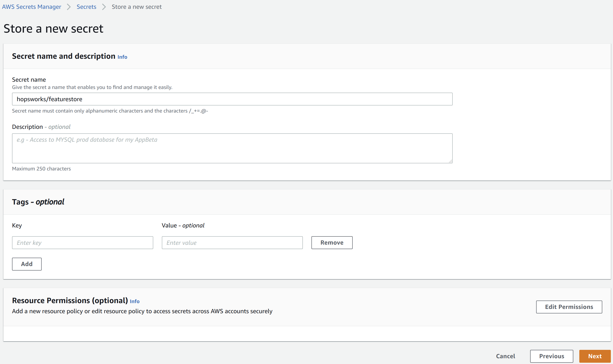
Task: Go to the Secrets breadcrumb link
Action: click(x=86, y=7)
